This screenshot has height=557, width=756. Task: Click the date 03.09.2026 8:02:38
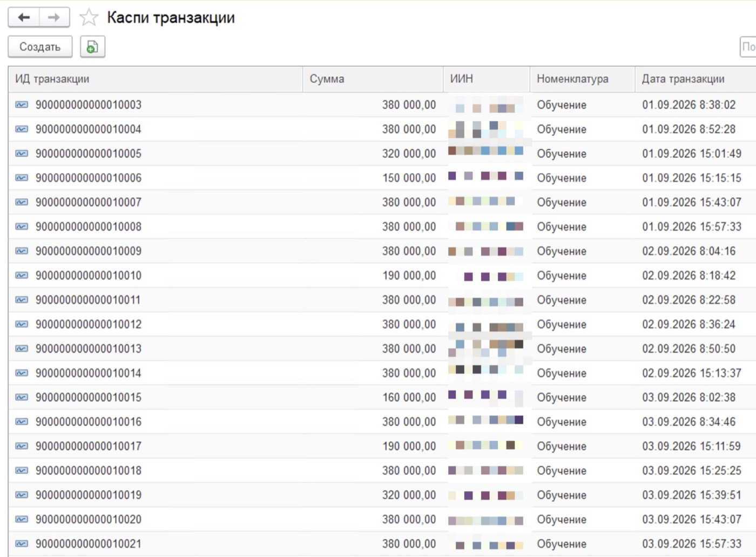tap(688, 398)
